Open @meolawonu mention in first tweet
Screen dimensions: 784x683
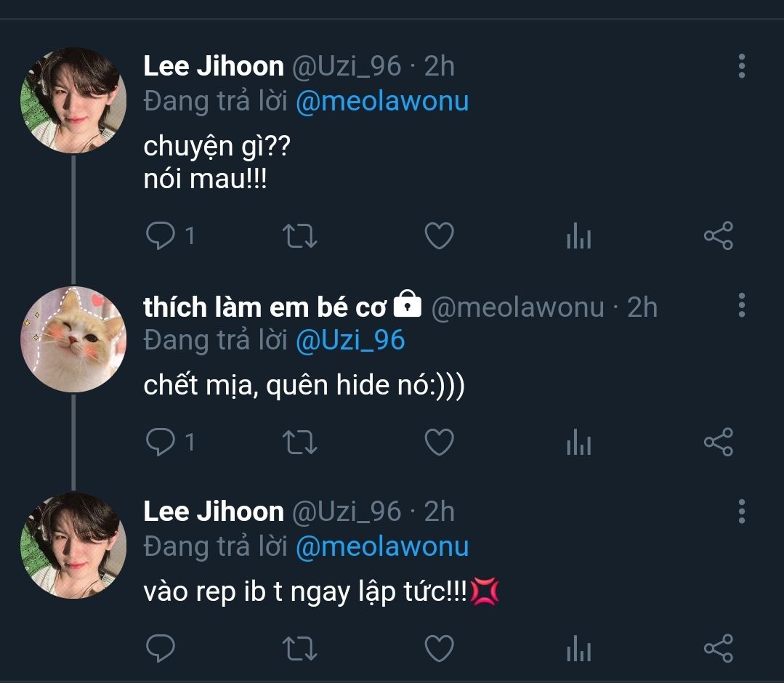click(x=382, y=101)
